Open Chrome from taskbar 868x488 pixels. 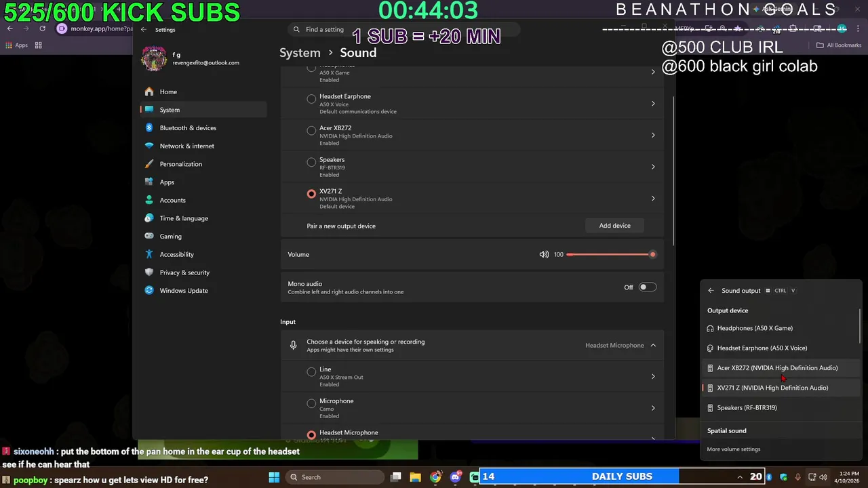click(x=435, y=476)
